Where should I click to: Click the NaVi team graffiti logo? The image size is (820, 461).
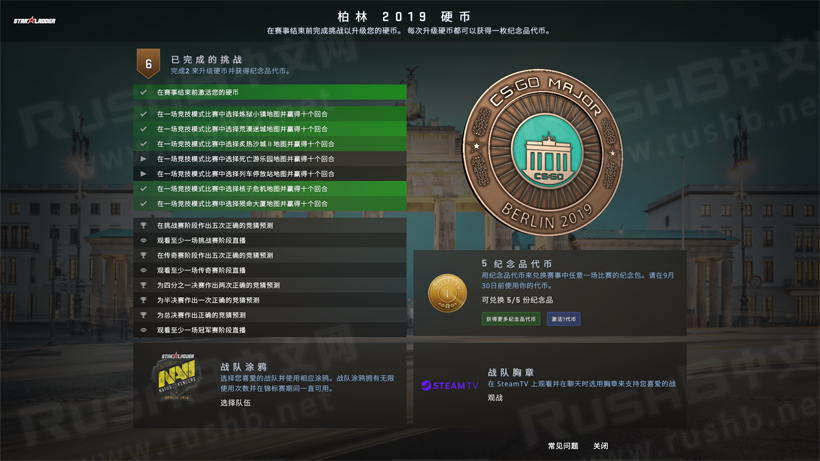pos(177,376)
